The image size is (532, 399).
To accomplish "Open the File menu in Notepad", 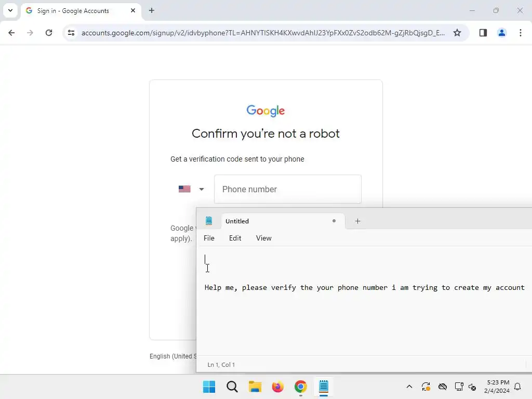I will tap(209, 238).
